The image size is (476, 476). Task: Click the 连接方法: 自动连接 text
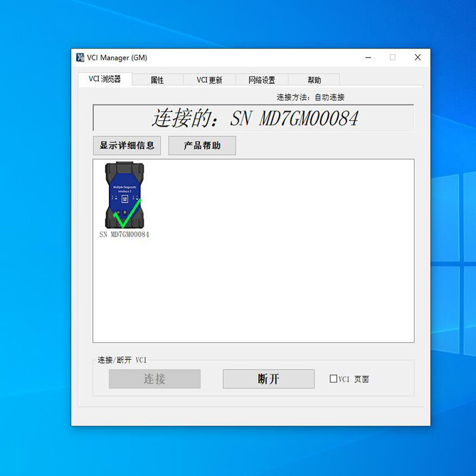point(310,97)
